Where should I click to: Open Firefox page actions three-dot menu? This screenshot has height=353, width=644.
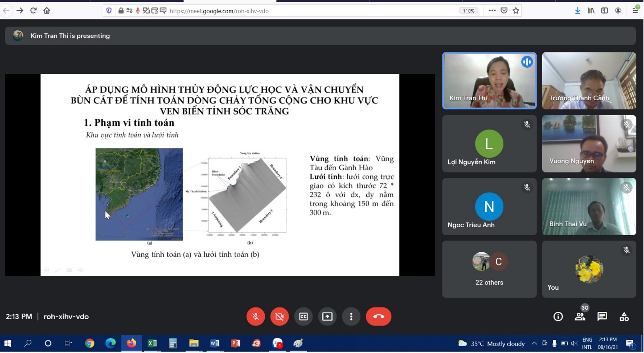click(492, 11)
